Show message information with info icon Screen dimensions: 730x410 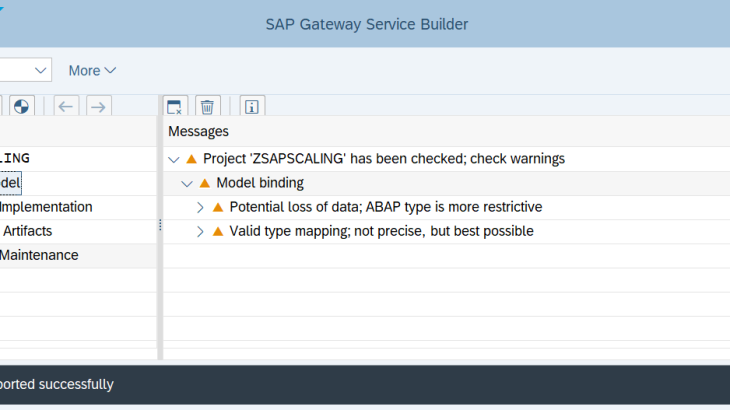click(x=252, y=107)
